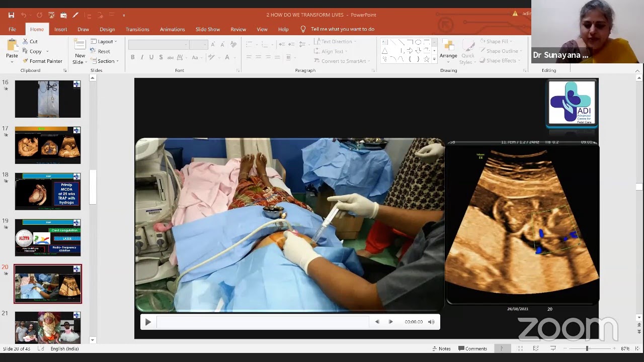The image size is (644, 362).
Task: Open the Review tab
Action: tap(238, 29)
